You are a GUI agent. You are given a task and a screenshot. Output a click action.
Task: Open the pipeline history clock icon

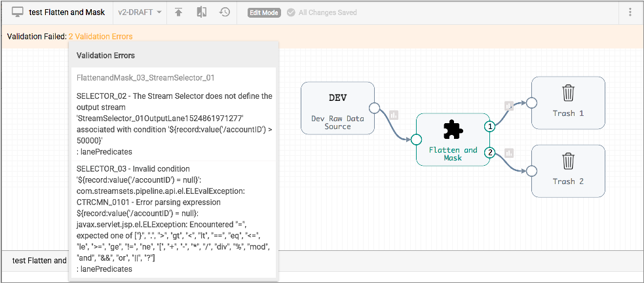pyautogui.click(x=225, y=12)
